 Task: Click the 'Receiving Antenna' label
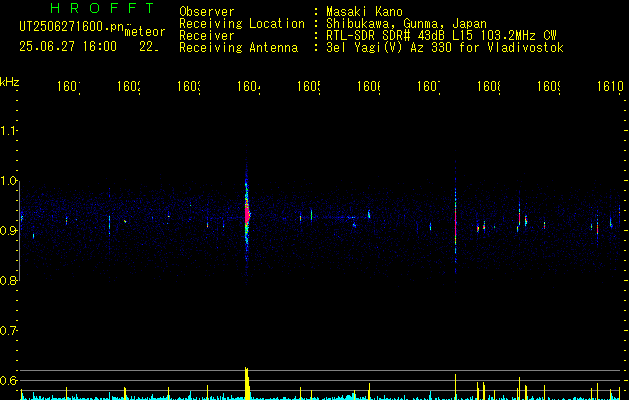point(239,48)
